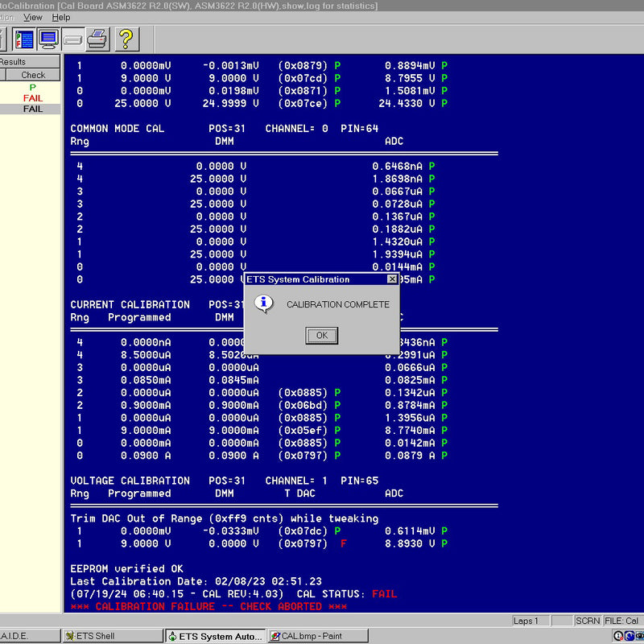This screenshot has height=644, width=644.
Task: Click the print toolbar icon
Action: click(x=98, y=39)
